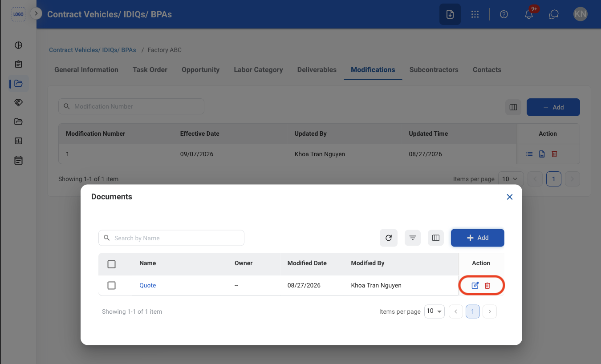Toggle the select-all checkbox in Documents header
The width and height of the screenshot is (601, 364).
112,264
